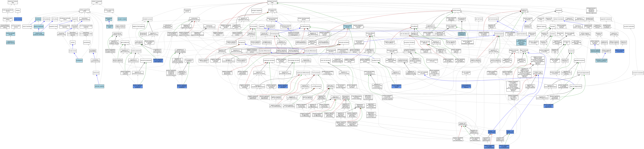Select the 'protein-containing complex' node

click(109, 10)
